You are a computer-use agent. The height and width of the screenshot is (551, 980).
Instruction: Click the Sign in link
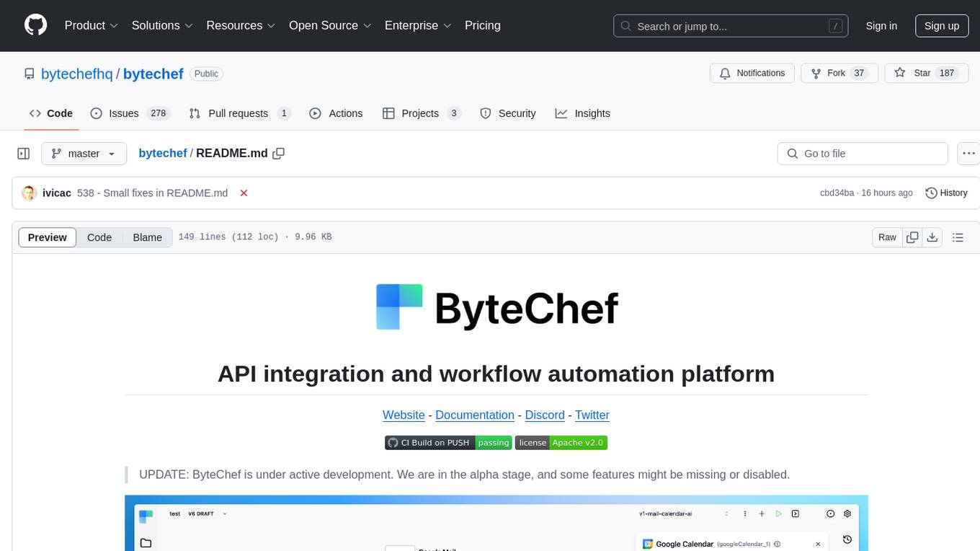click(881, 26)
